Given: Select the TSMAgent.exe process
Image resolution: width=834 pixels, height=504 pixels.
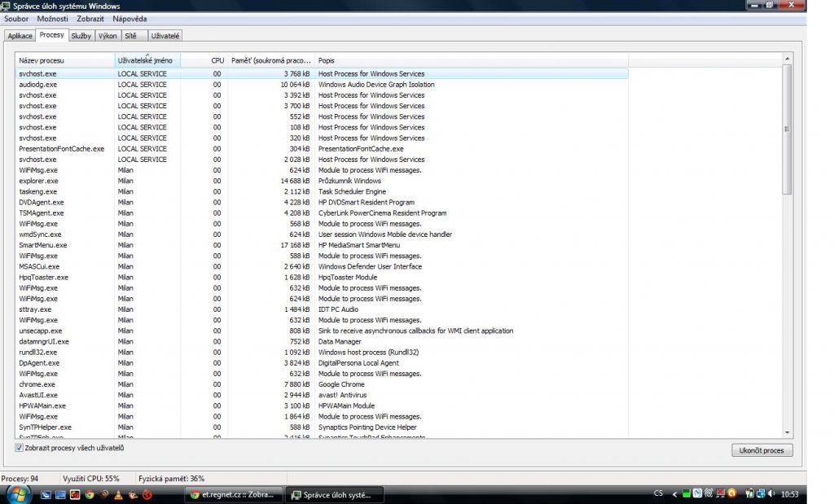Looking at the screenshot, I should 321,213.
